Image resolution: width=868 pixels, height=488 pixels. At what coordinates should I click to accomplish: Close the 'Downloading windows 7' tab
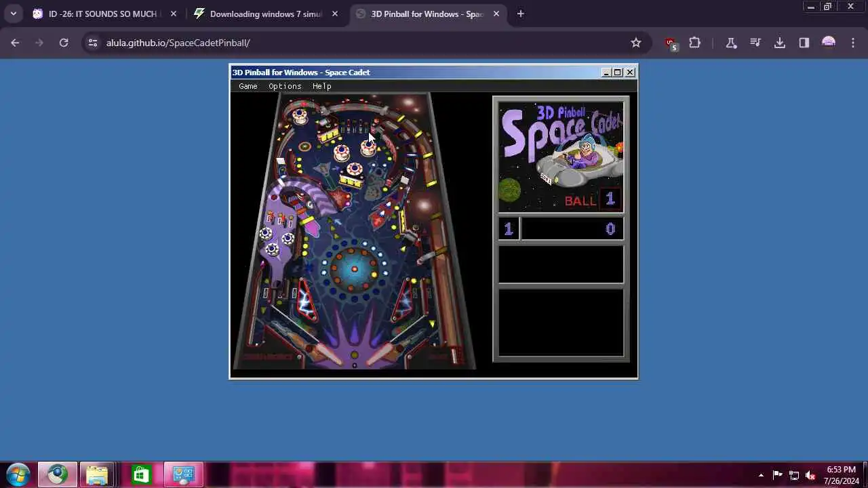coord(334,14)
